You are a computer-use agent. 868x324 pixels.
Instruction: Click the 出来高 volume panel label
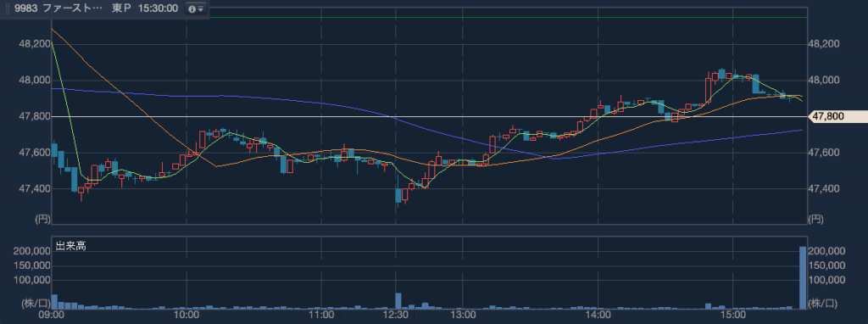click(70, 247)
